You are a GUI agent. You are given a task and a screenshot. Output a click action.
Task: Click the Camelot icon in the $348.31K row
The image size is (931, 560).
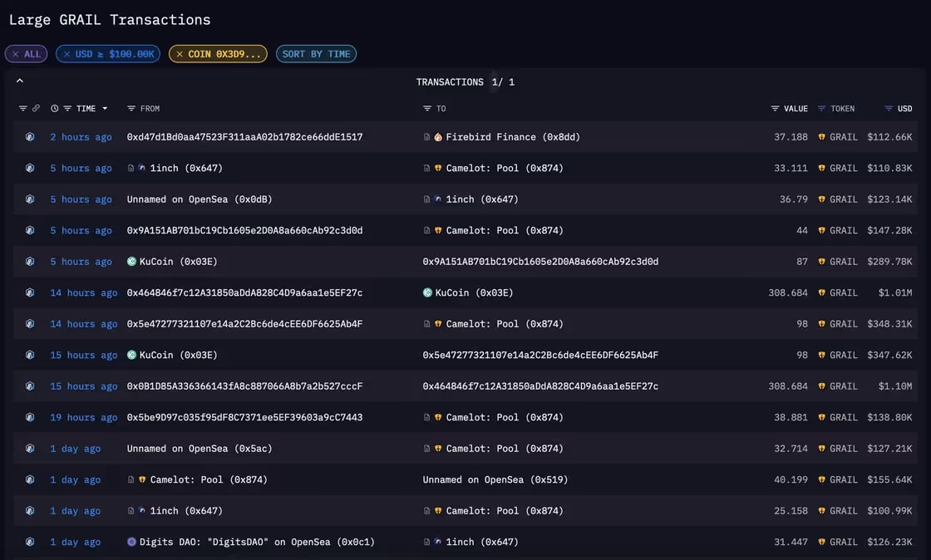(438, 324)
